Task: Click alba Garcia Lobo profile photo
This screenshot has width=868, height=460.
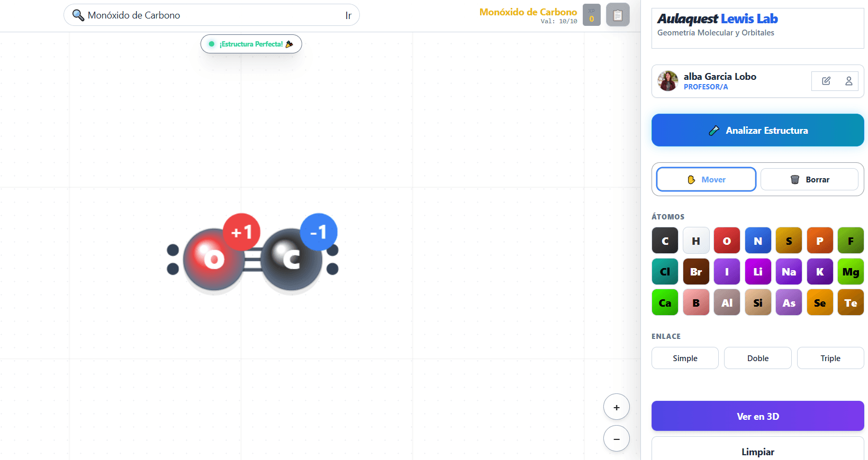Action: [668, 81]
